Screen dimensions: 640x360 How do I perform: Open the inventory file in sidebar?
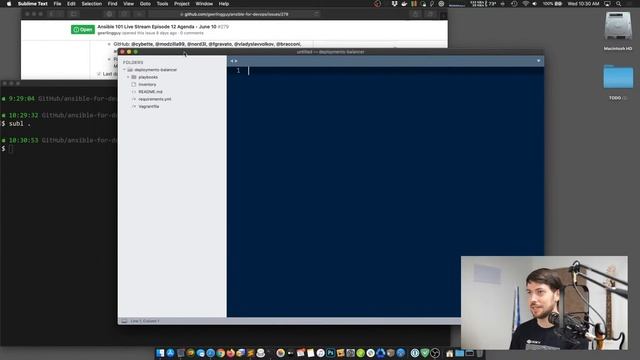147,84
